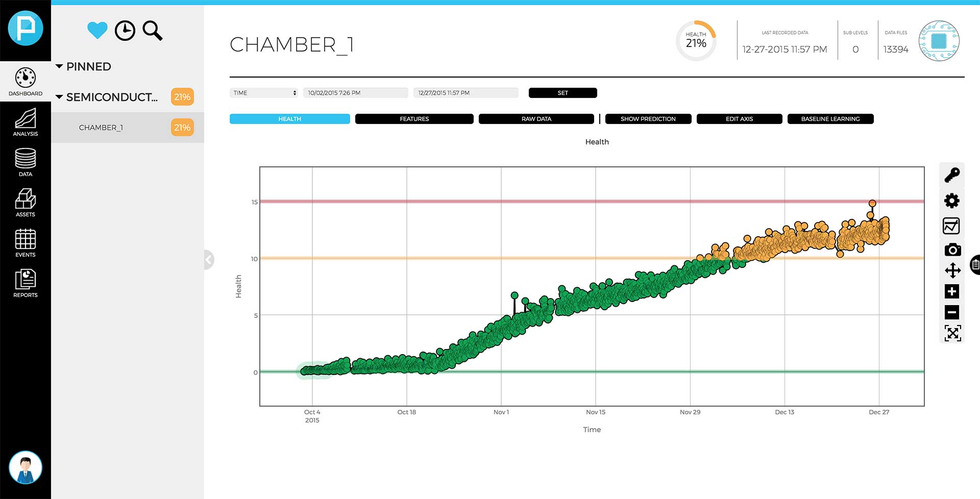
Task: Switch to the Raw Data tab
Action: click(536, 119)
